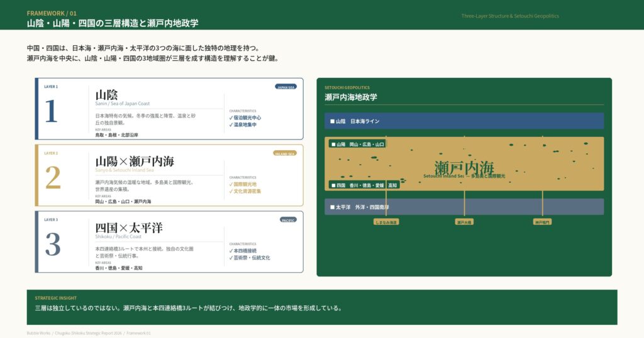Click subtitle 'Sanyo & Setouchi Inland Sea'
644x338 pixels.
click(125, 170)
